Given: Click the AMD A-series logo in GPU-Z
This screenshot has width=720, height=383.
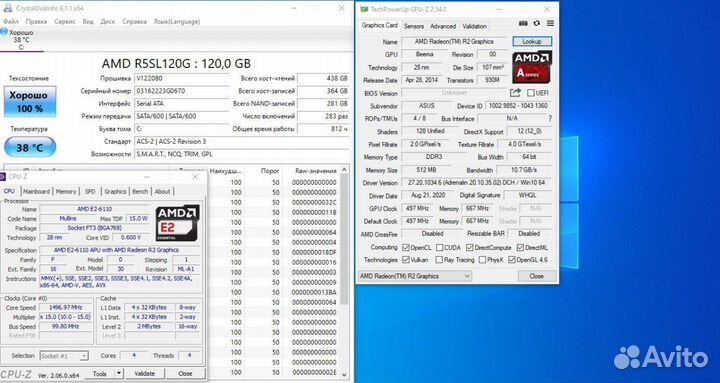Looking at the screenshot, I should (x=532, y=67).
